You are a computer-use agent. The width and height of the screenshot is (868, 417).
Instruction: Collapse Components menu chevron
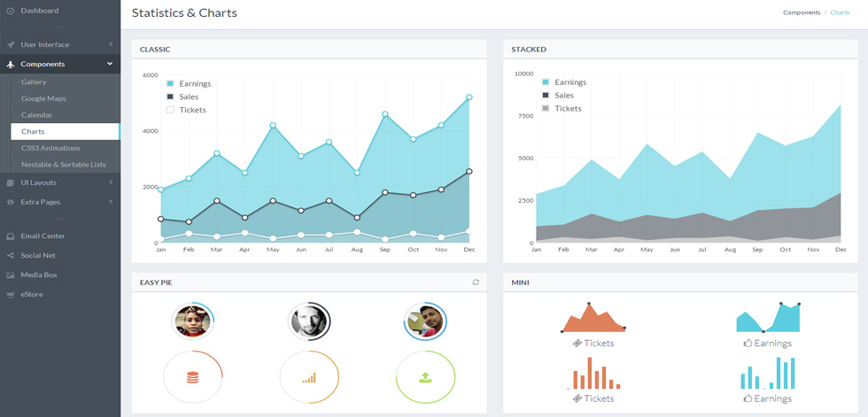point(110,64)
